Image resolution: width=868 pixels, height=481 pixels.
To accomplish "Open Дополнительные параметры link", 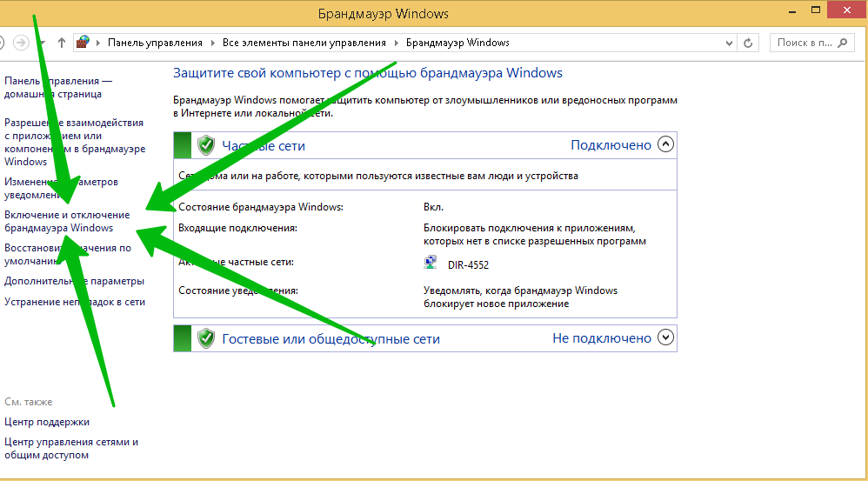I will point(74,281).
